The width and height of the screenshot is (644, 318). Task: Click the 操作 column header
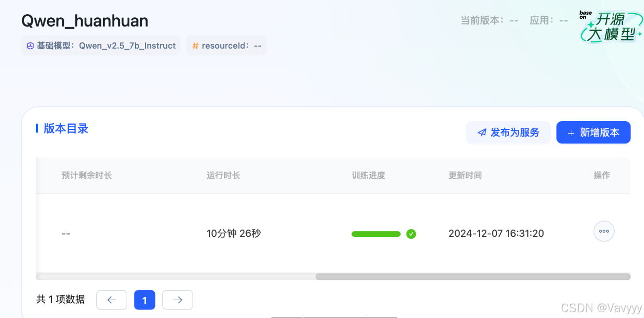pyautogui.click(x=602, y=176)
